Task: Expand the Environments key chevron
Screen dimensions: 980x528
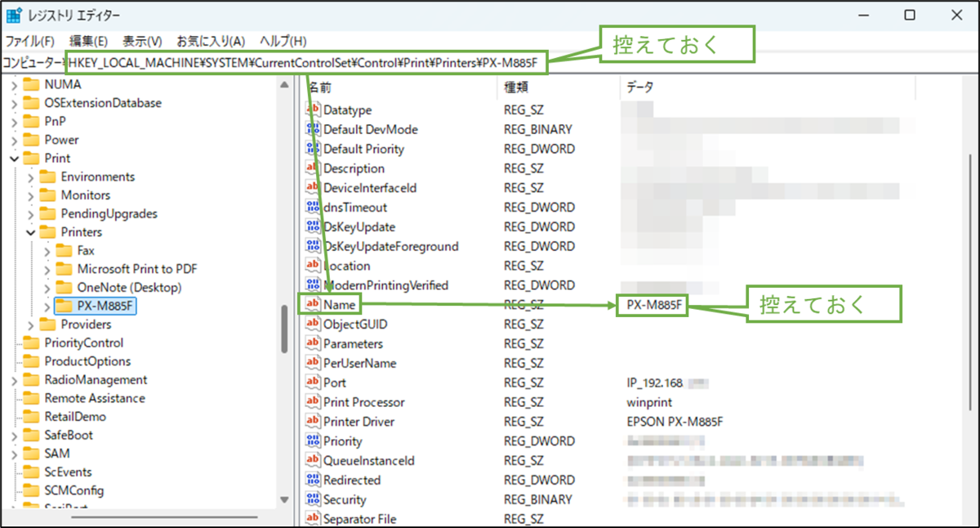Action: [x=31, y=177]
